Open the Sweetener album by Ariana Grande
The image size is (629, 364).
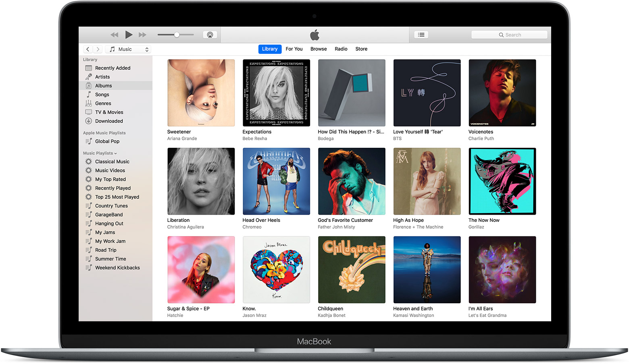click(x=201, y=93)
